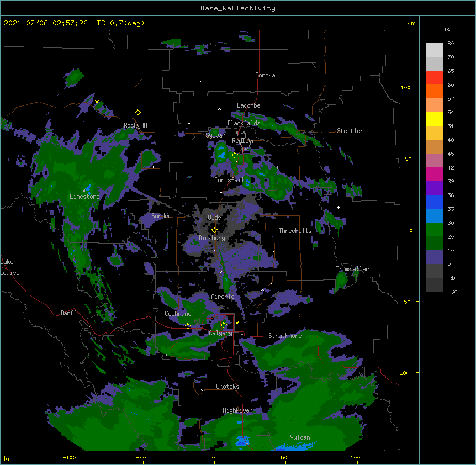Screen dimensions: 476x465
Task: Select the magenta swatch in the legend
Action: tap(434, 174)
